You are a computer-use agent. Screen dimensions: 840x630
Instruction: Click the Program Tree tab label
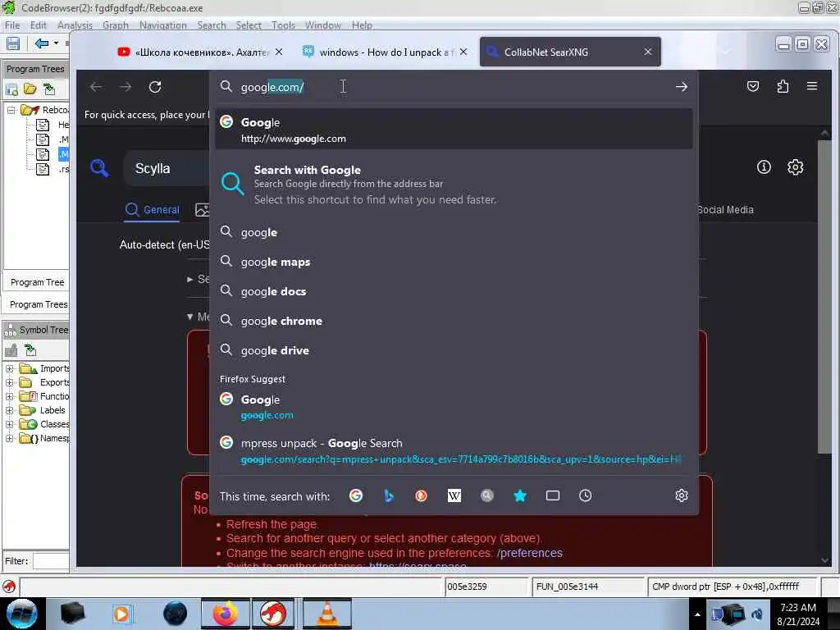[37, 282]
